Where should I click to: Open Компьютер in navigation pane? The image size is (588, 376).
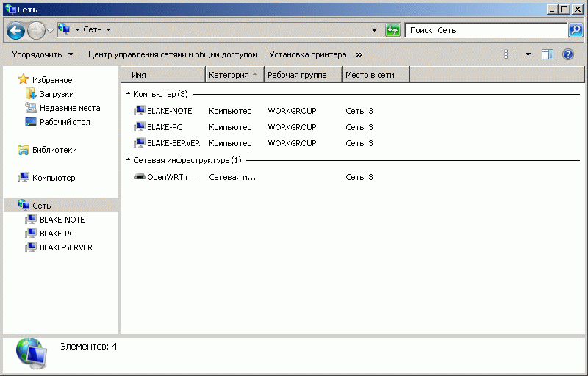pyautogui.click(x=54, y=178)
